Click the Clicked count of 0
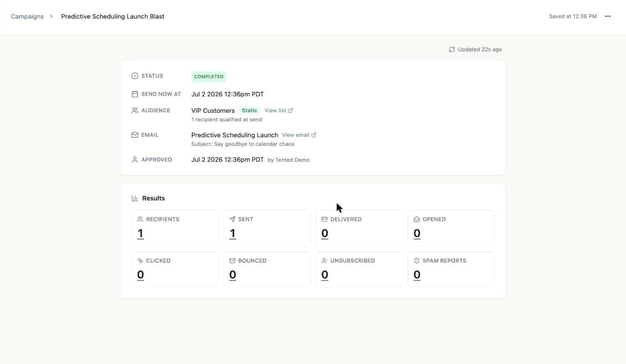 coord(141,275)
